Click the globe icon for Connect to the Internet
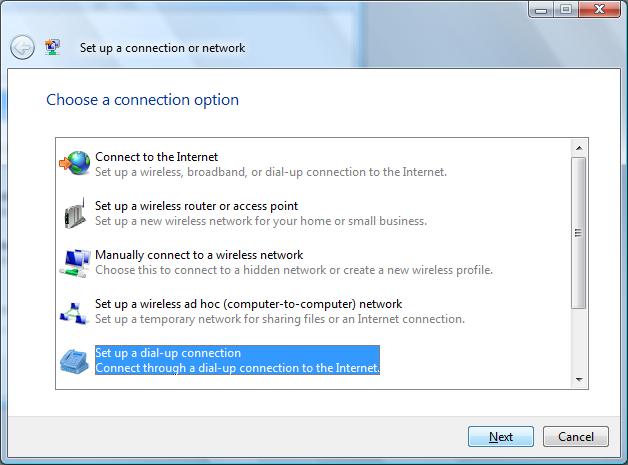 coord(75,163)
